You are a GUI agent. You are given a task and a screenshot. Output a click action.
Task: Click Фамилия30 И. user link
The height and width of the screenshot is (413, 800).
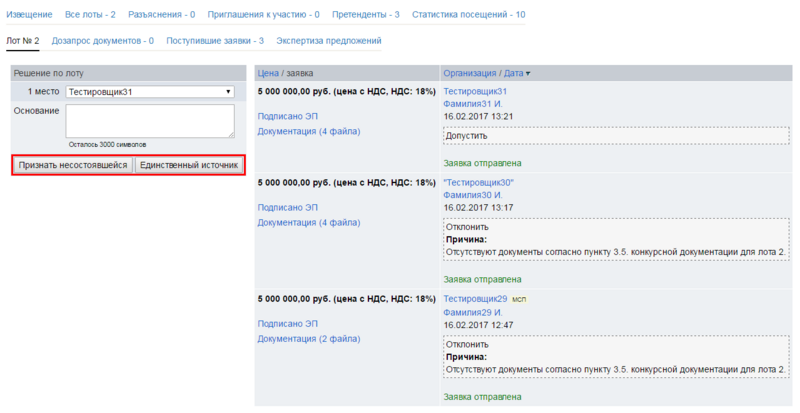coord(472,195)
